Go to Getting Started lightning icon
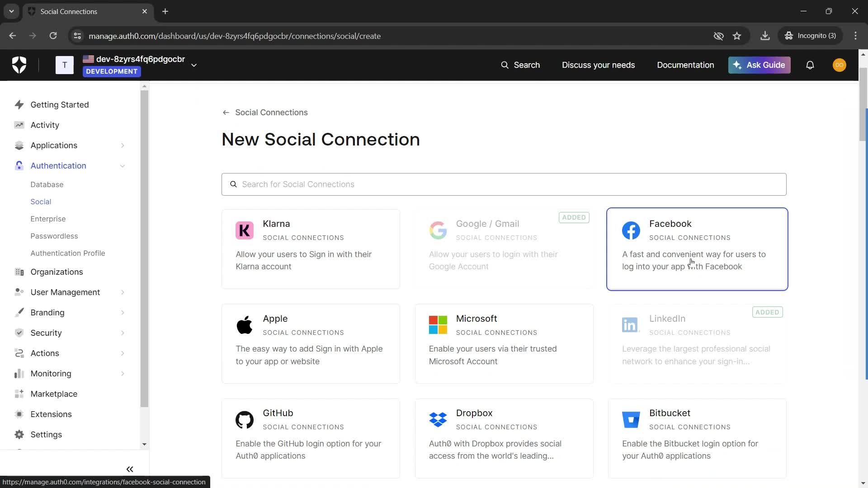Viewport: 868px width, 488px height. point(19,105)
